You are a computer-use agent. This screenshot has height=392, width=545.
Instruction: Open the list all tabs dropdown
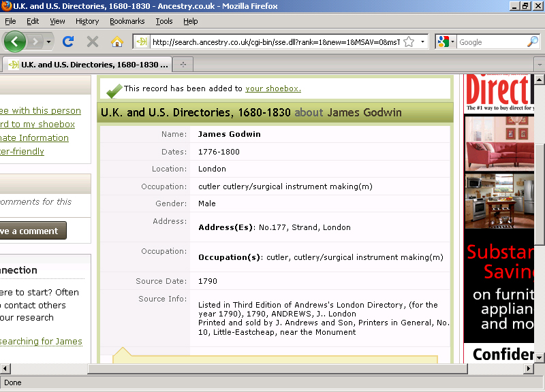coord(540,65)
